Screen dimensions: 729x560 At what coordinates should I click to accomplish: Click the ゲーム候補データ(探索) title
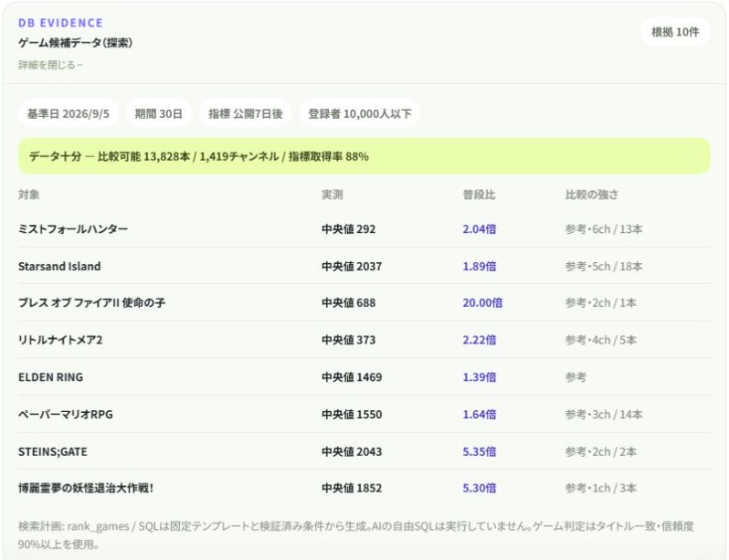click(75, 43)
